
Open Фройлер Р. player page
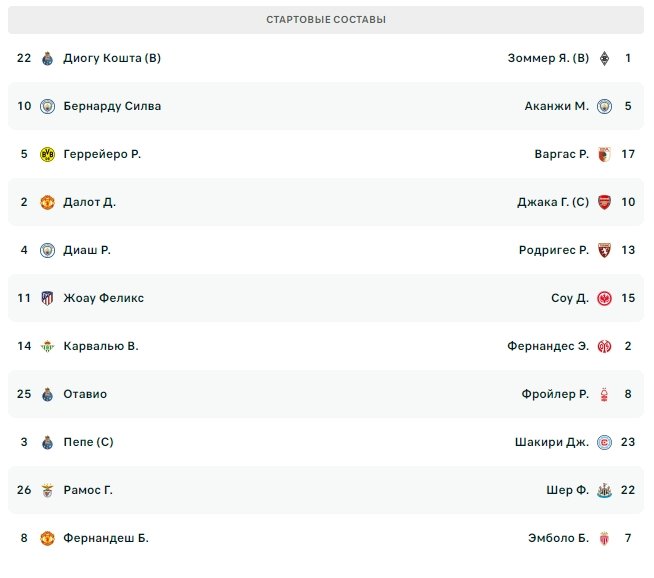[555, 394]
